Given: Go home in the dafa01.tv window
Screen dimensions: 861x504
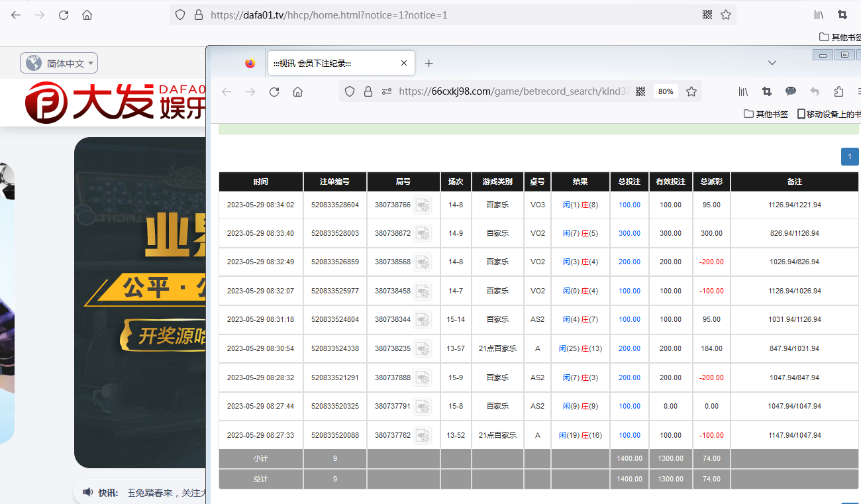Looking at the screenshot, I should [x=87, y=15].
